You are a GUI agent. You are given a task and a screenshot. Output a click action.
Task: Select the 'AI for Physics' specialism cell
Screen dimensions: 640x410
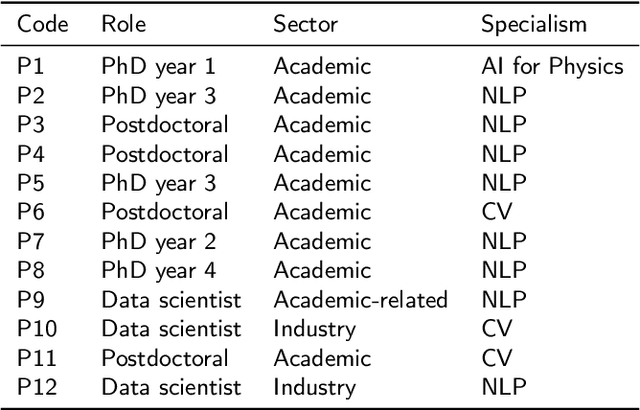tap(552, 68)
